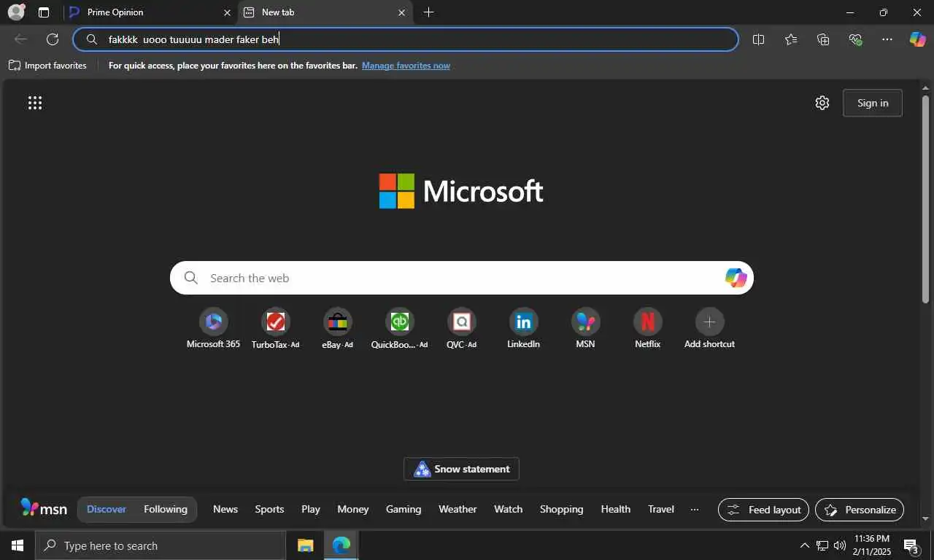Open QVC ad shortcut
Image resolution: width=934 pixels, height=560 pixels.
point(461,328)
